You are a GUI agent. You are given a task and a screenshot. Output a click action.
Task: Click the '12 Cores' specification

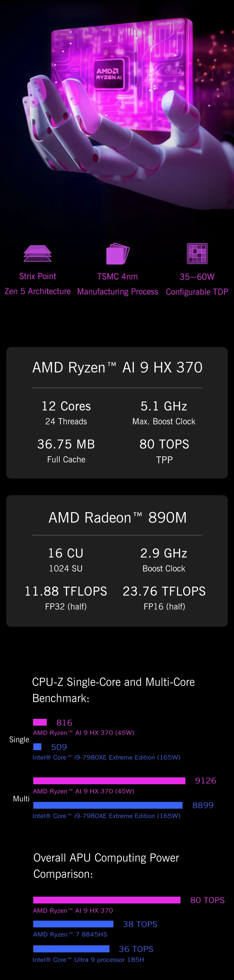66,406
